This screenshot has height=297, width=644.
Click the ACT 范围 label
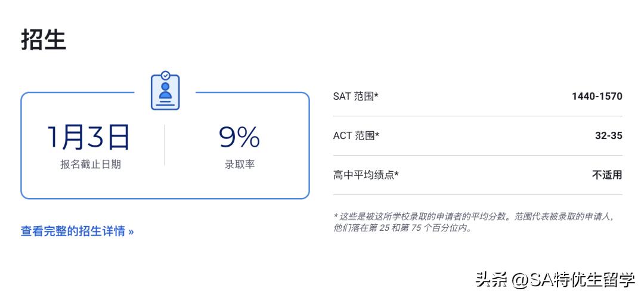click(x=355, y=136)
